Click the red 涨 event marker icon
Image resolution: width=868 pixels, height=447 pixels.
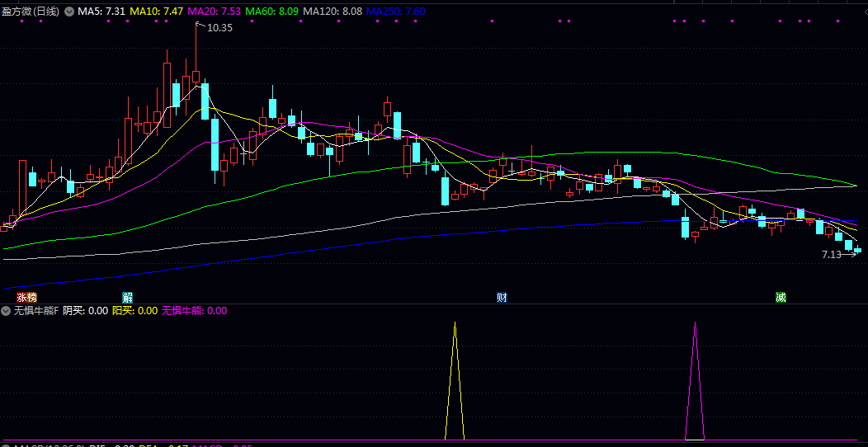click(x=21, y=297)
